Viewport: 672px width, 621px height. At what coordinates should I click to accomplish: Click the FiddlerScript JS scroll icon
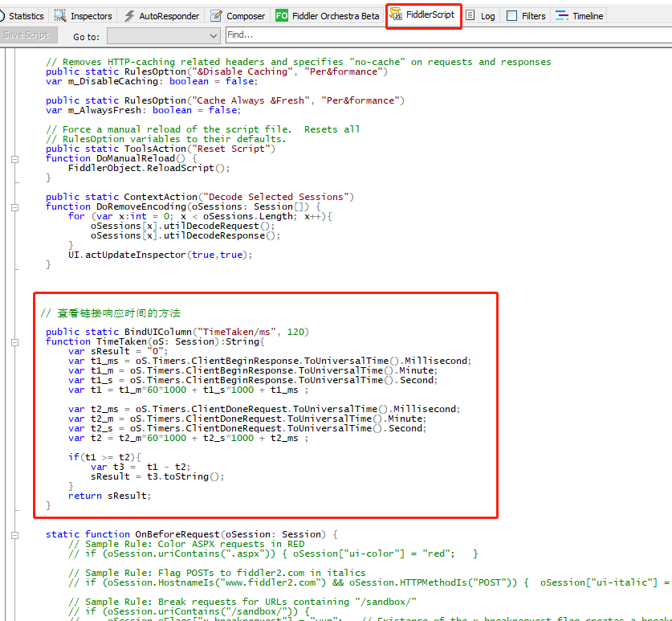[396, 14]
